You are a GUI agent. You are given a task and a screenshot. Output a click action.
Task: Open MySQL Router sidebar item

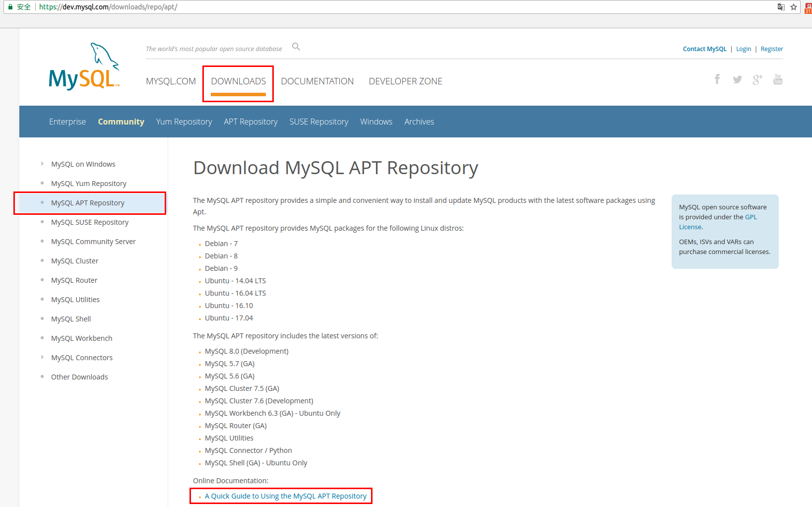pyautogui.click(x=74, y=280)
